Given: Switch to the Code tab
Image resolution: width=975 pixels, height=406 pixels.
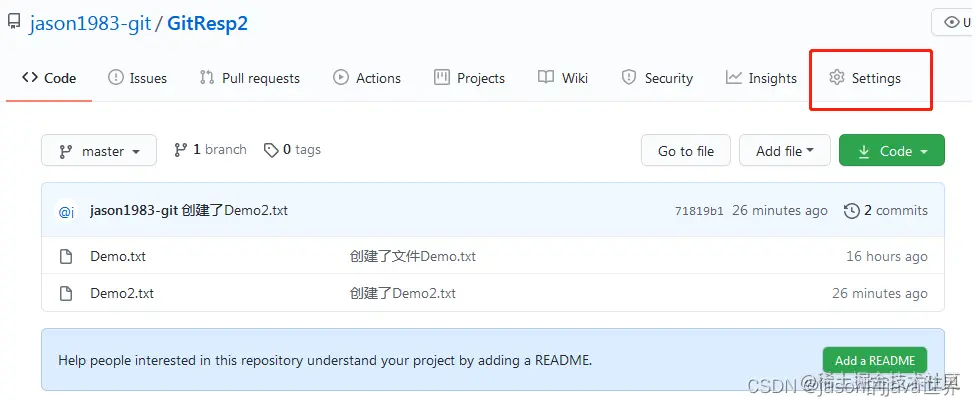Looking at the screenshot, I should click(49, 78).
